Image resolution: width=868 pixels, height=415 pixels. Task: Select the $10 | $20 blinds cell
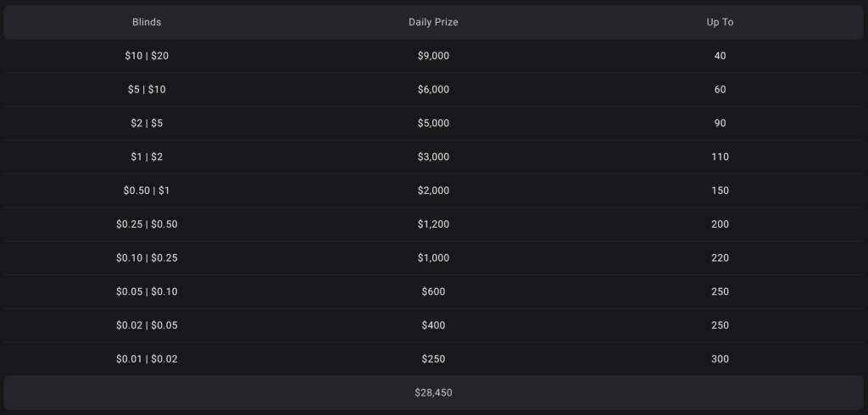(x=147, y=56)
